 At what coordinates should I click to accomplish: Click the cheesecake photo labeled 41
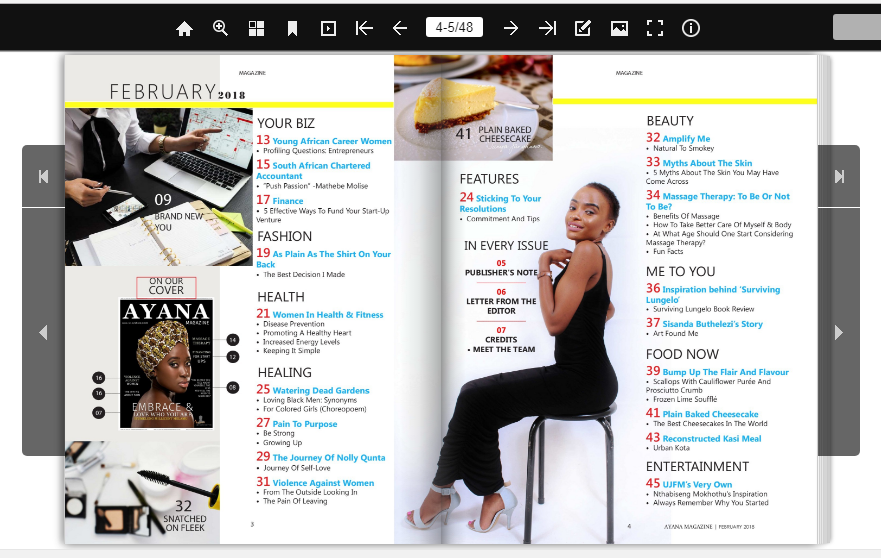click(x=473, y=107)
